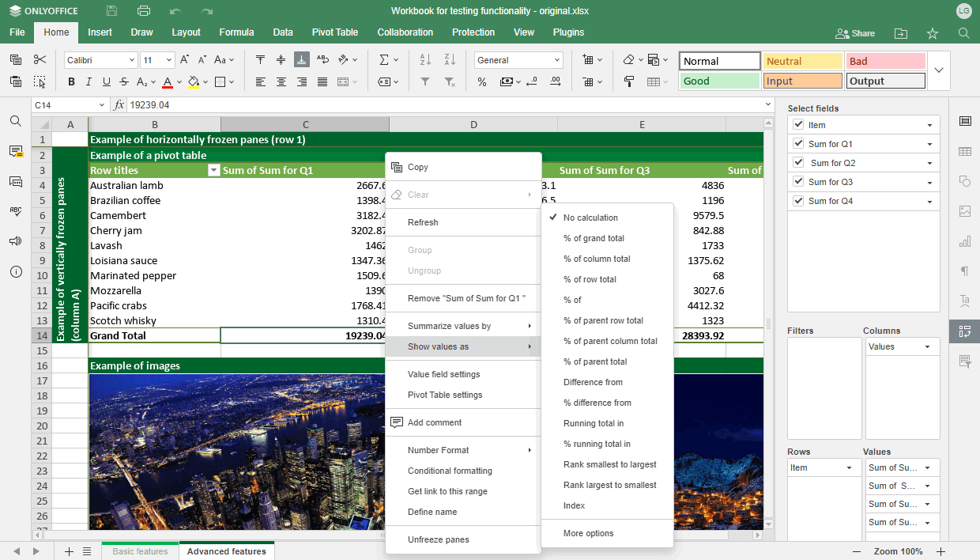980x560 pixels.
Task: Open the Text Art settings panel
Action: pyautogui.click(x=964, y=301)
